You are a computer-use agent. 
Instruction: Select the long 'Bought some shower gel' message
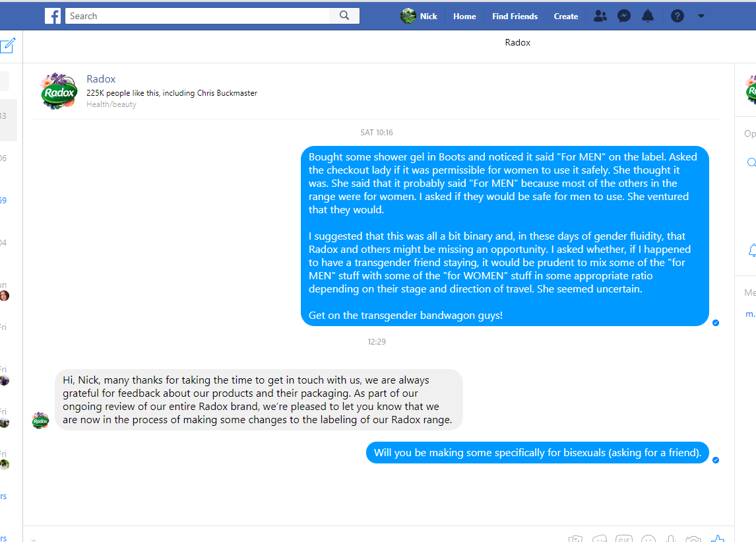[505, 236]
